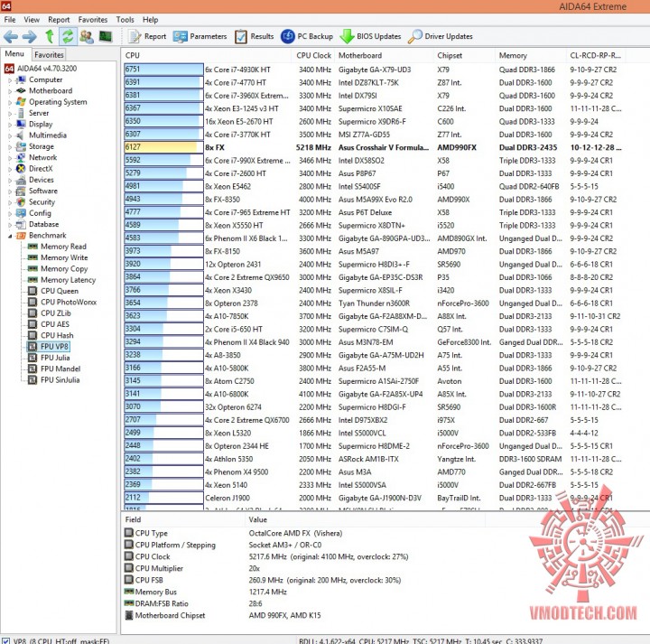650x644 pixels.
Task: Sort by CL-RCD-RP-R column header
Action: 596,56
